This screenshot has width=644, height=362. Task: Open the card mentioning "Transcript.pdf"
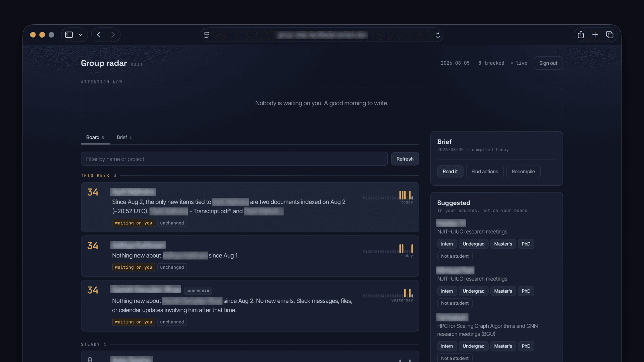250,207
